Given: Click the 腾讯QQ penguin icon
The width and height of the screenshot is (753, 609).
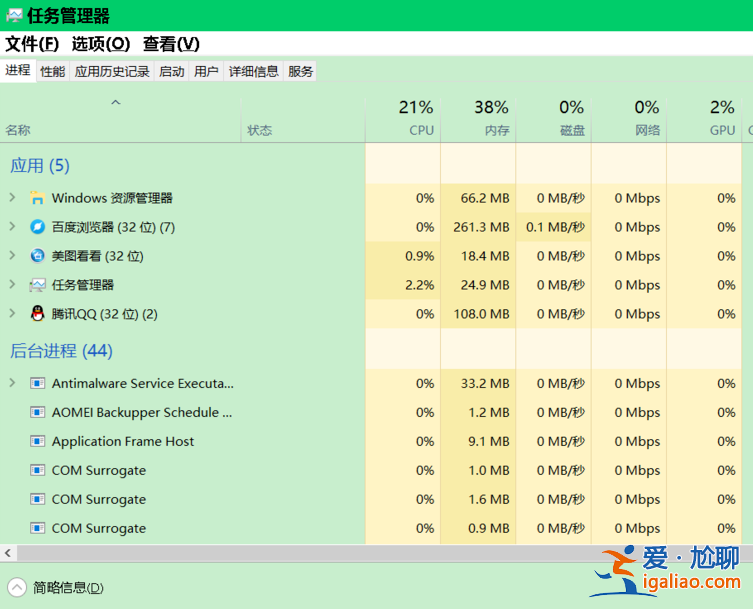Looking at the screenshot, I should (37, 314).
